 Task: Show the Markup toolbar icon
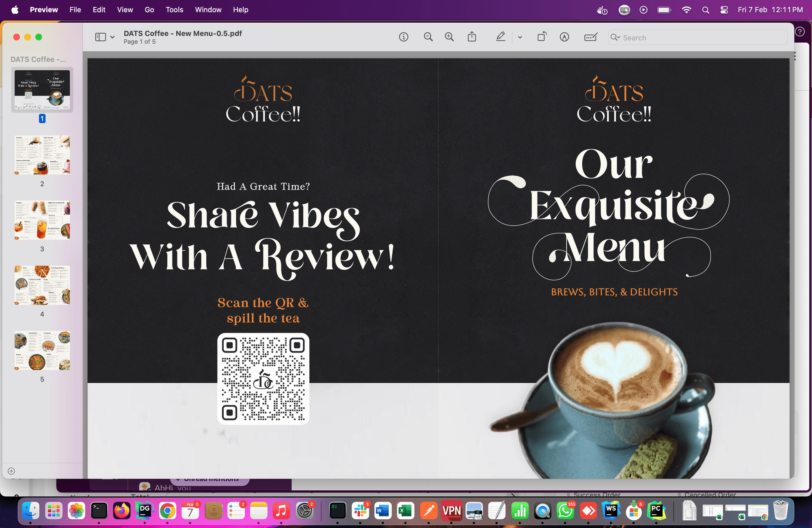564,37
